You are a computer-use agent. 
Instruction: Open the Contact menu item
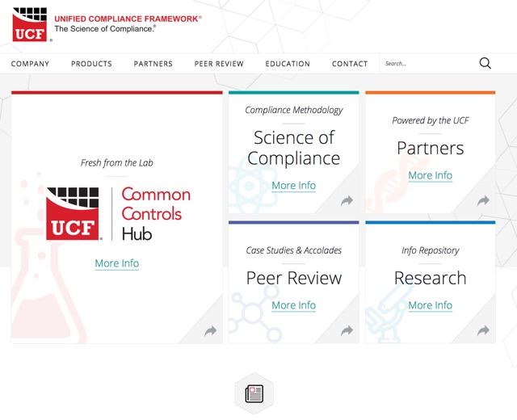coord(350,64)
